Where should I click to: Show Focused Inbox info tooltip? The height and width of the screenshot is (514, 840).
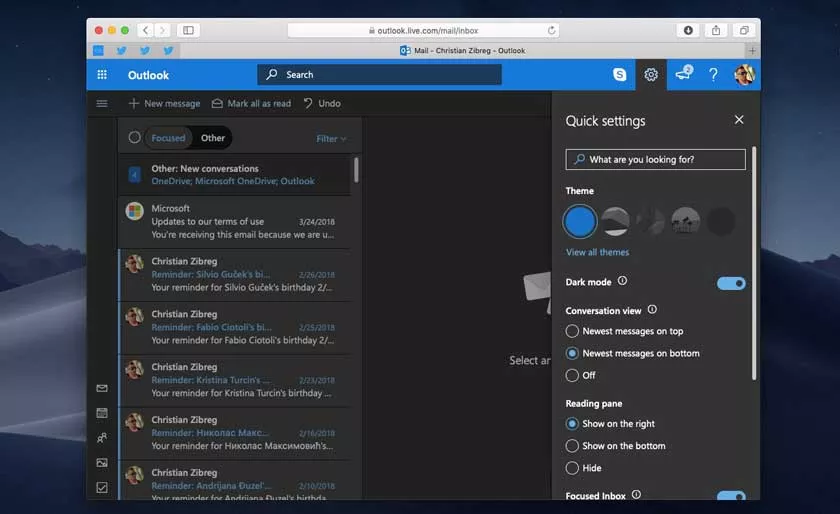[636, 495]
